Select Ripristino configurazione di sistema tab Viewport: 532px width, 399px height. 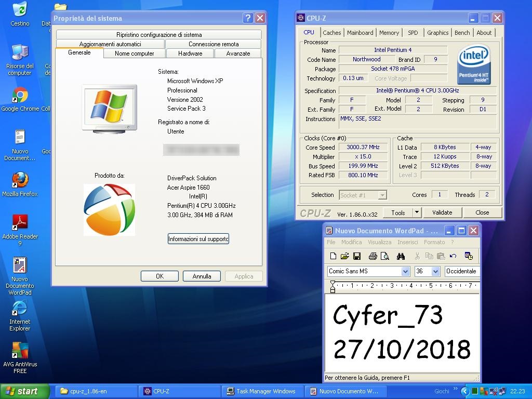click(159, 35)
